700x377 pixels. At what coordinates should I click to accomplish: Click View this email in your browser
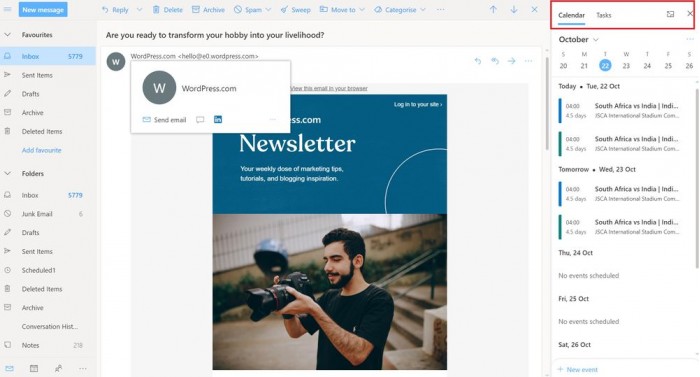329,88
